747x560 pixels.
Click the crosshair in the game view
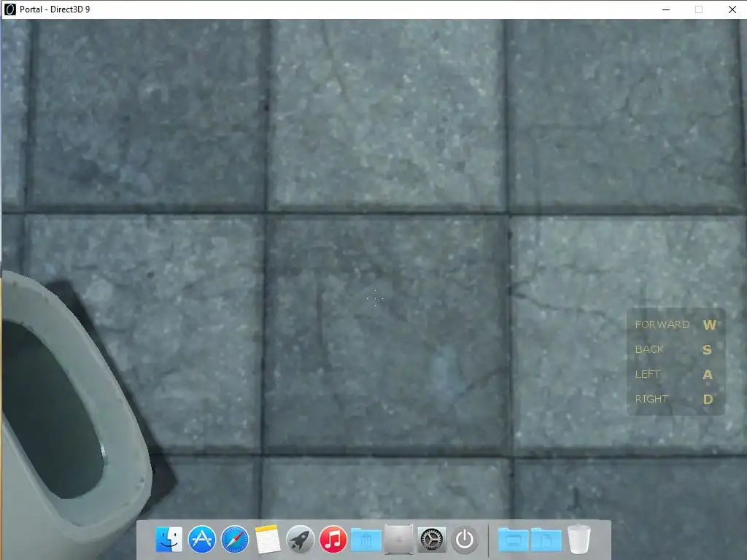(375, 298)
